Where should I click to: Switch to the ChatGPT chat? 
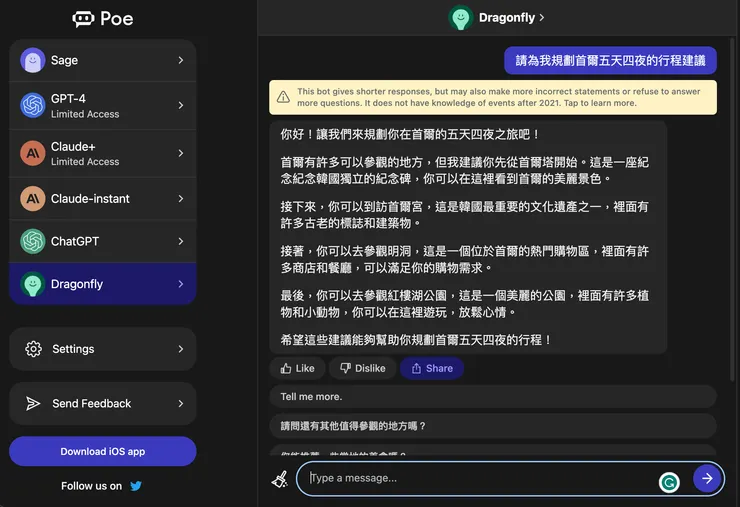pos(102,241)
